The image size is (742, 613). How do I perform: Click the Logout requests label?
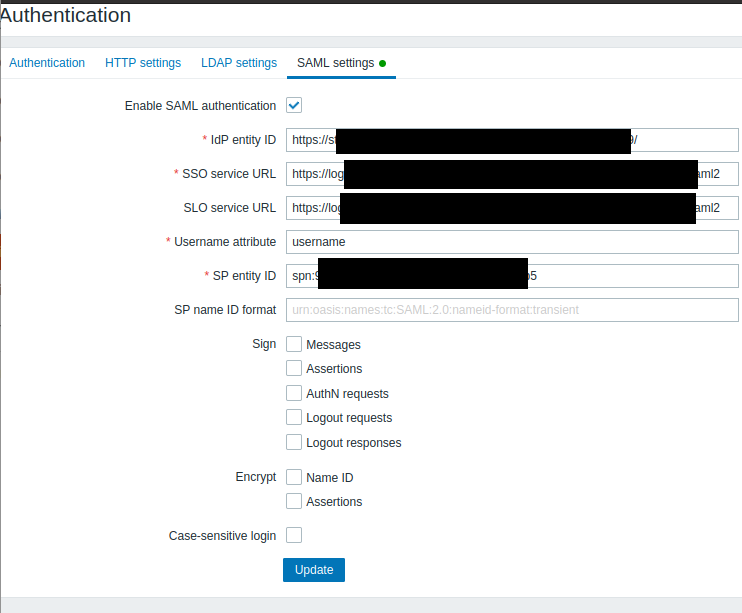(349, 418)
